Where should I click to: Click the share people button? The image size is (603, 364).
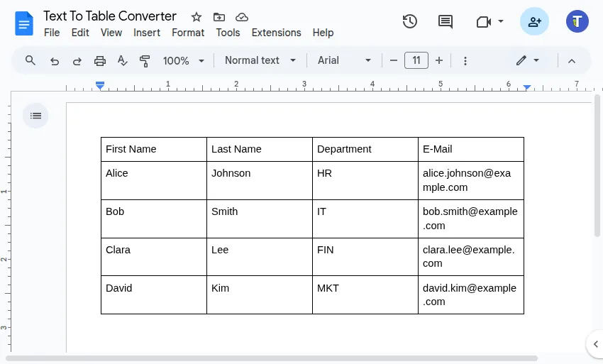(534, 21)
